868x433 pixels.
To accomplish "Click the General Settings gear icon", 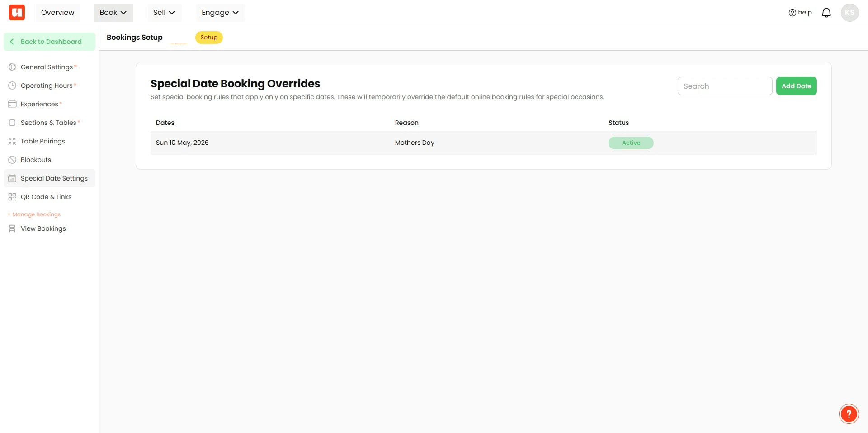I will pos(12,67).
